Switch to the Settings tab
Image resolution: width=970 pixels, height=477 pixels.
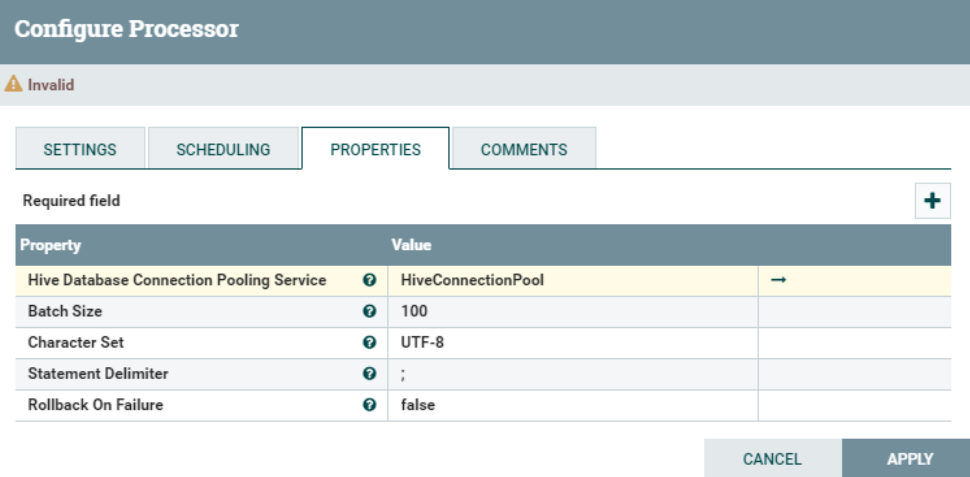(x=80, y=149)
